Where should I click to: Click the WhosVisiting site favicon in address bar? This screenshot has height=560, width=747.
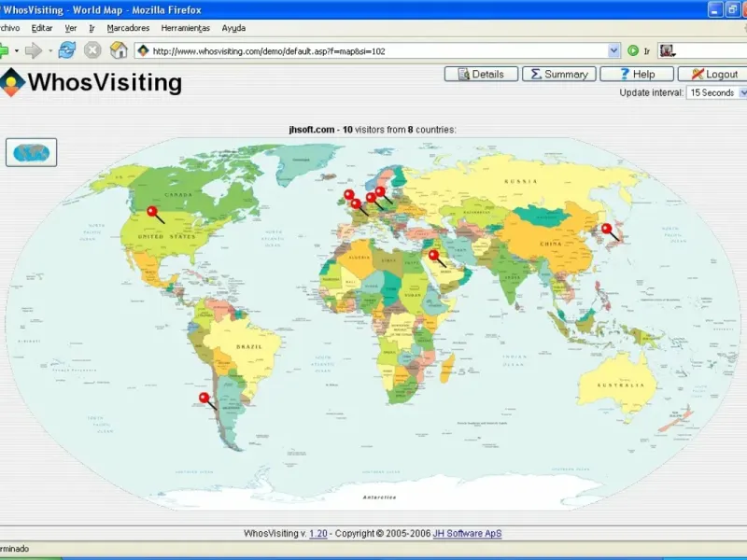tap(144, 50)
